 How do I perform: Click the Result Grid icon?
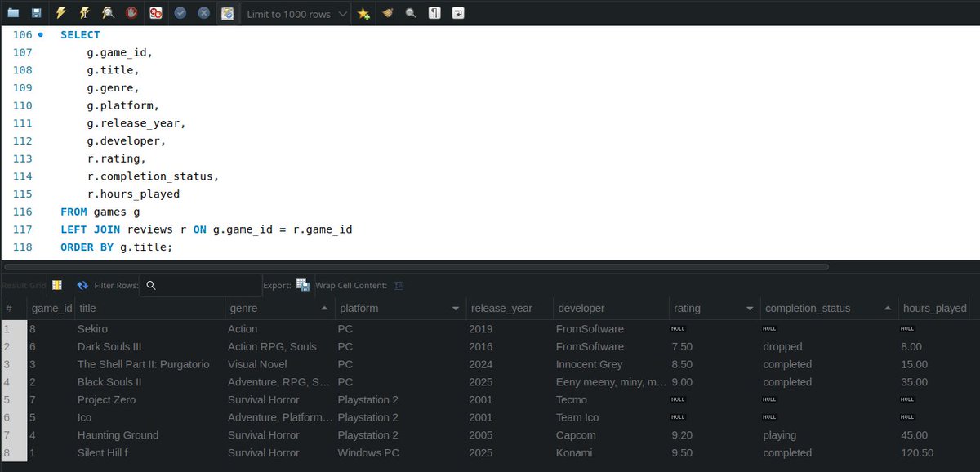tap(57, 285)
